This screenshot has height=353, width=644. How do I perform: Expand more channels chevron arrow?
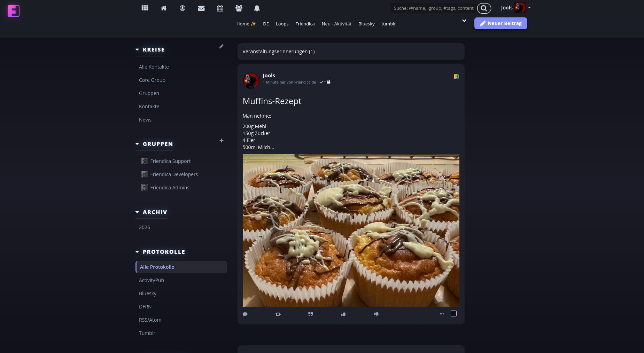pos(464,21)
